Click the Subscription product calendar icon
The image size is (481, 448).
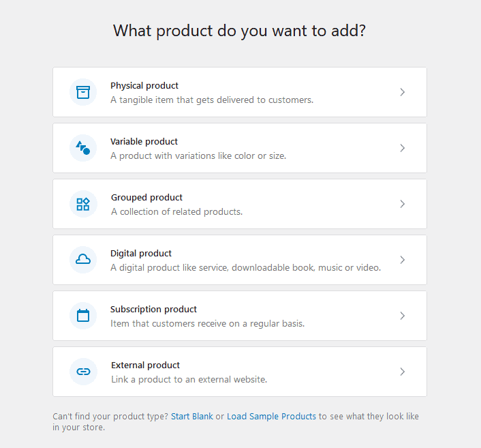coord(83,316)
